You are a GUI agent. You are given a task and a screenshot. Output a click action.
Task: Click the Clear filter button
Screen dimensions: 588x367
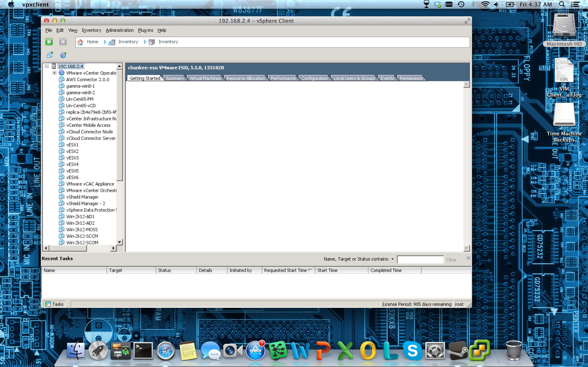point(451,260)
